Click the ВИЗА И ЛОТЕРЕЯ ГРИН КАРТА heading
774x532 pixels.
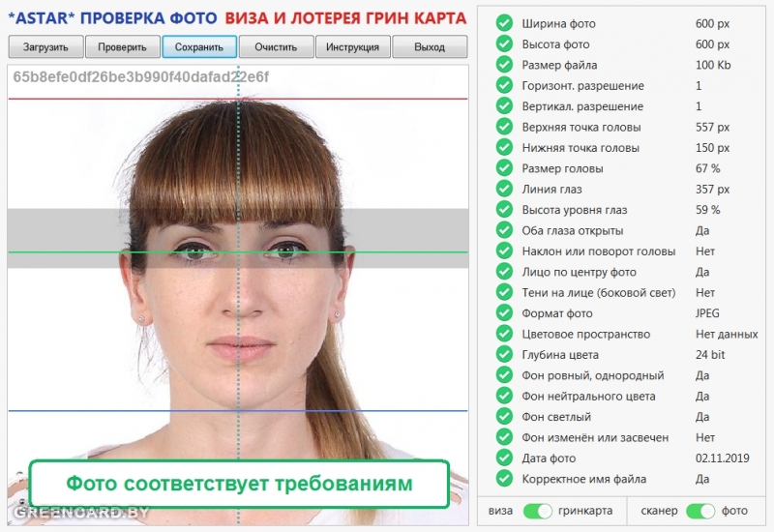tap(345, 18)
